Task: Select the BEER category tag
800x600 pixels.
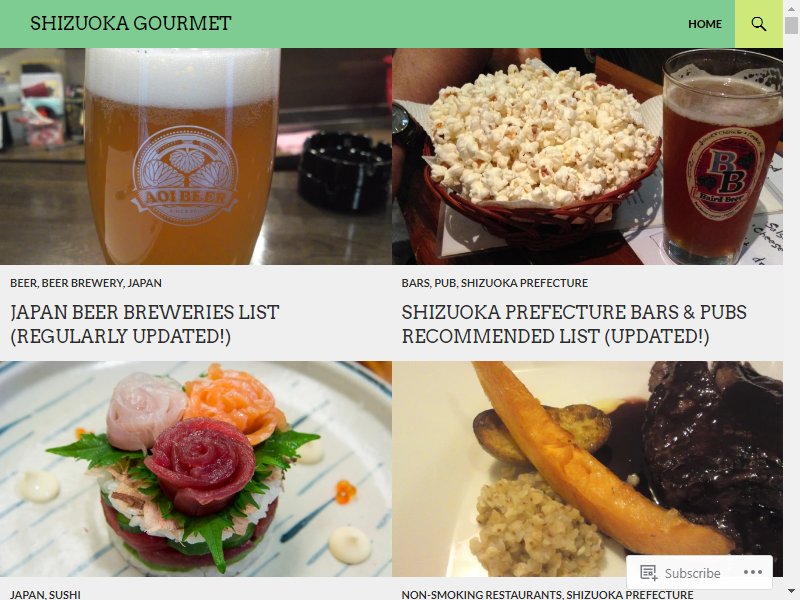Action: point(23,283)
